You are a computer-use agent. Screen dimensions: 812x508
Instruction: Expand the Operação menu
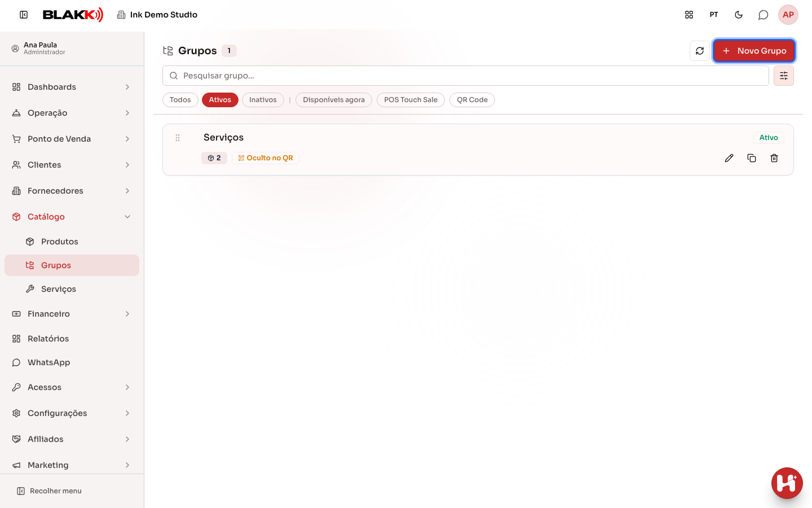point(72,113)
